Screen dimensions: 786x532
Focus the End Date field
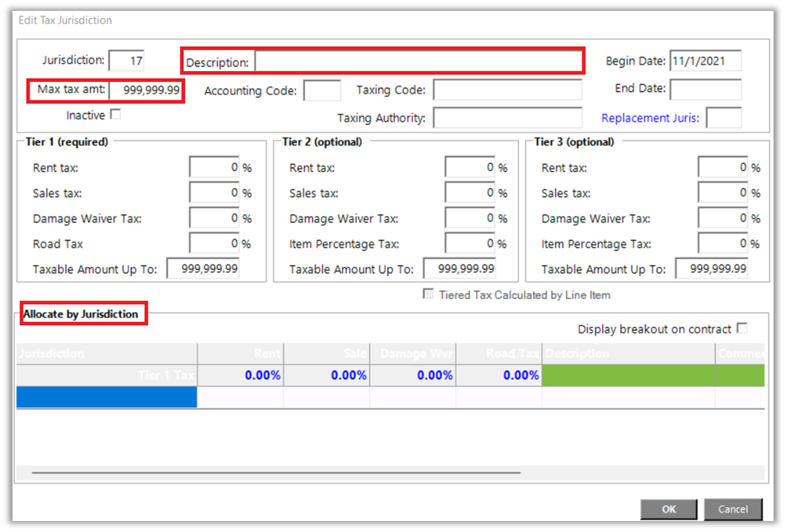[x=705, y=89]
